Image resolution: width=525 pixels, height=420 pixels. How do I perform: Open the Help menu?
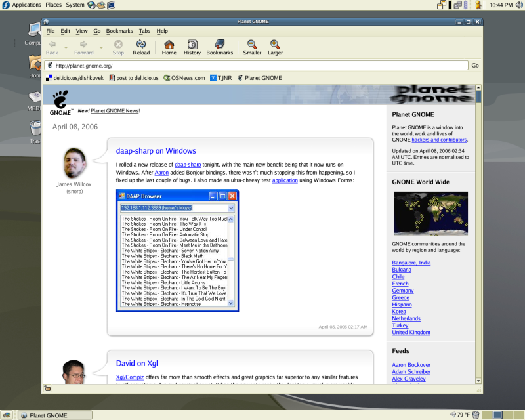(x=162, y=31)
